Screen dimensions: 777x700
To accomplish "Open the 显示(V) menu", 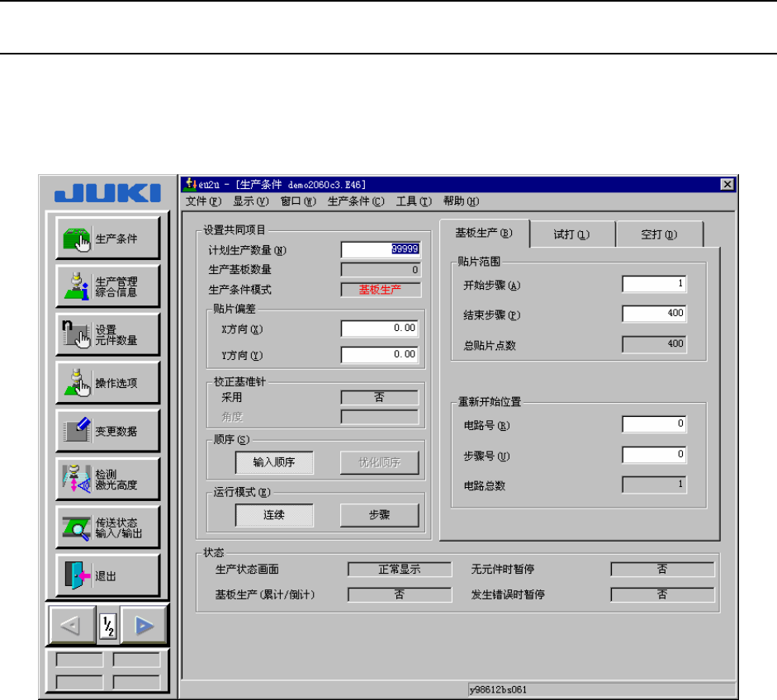I will (x=250, y=201).
